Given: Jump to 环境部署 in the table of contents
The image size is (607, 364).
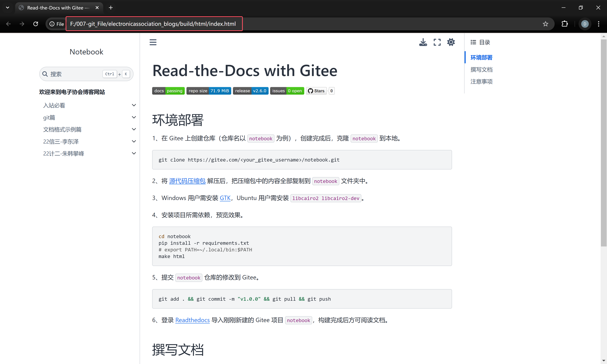Looking at the screenshot, I should tap(481, 57).
